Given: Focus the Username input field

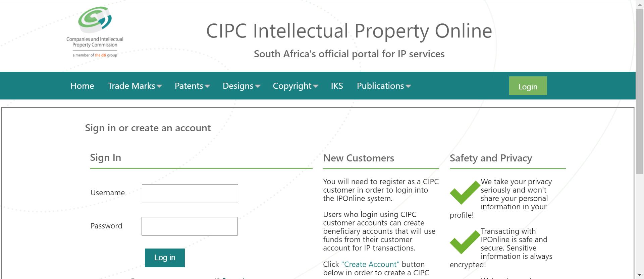Looking at the screenshot, I should (190, 194).
